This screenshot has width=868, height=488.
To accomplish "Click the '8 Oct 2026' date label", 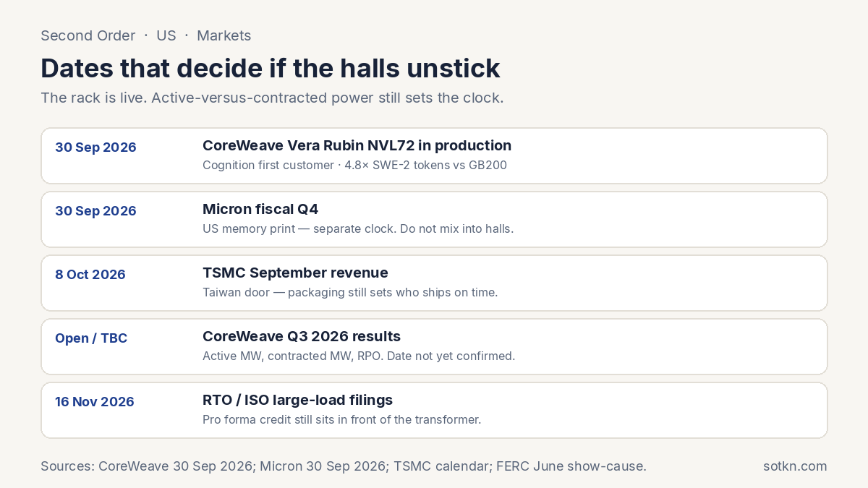I will tap(90, 275).
